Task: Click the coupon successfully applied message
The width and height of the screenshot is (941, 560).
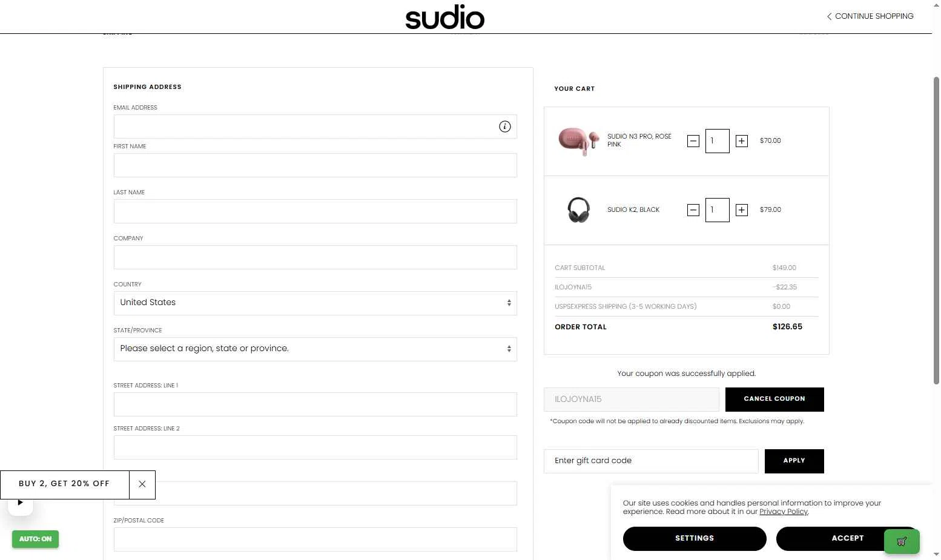Action: click(x=687, y=374)
